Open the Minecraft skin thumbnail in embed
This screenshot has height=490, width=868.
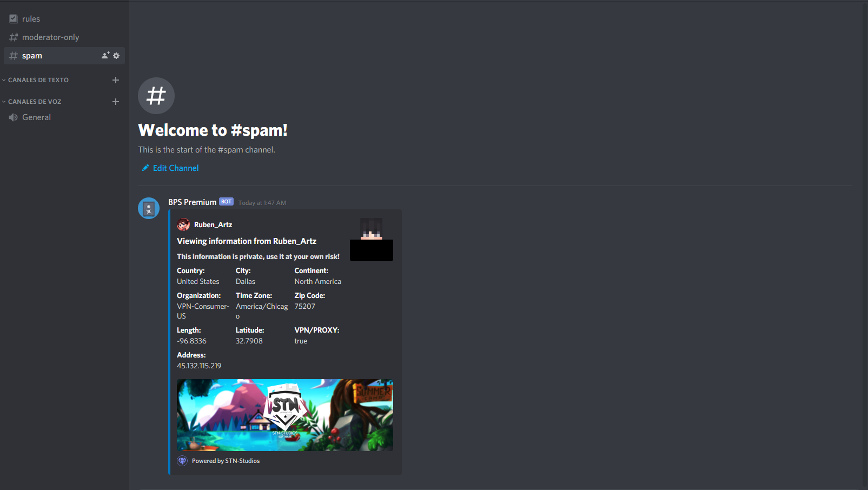point(371,240)
